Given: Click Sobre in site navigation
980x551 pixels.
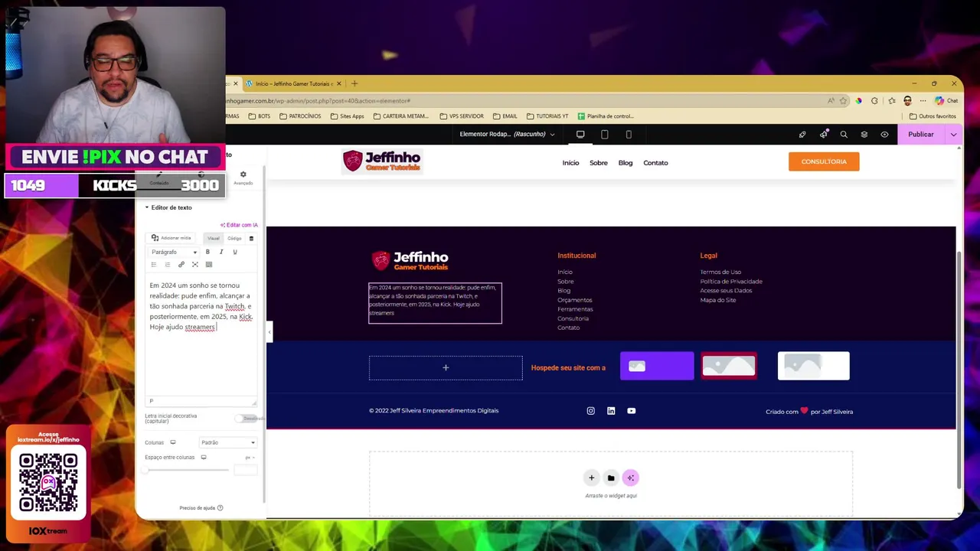Looking at the screenshot, I should tap(599, 163).
